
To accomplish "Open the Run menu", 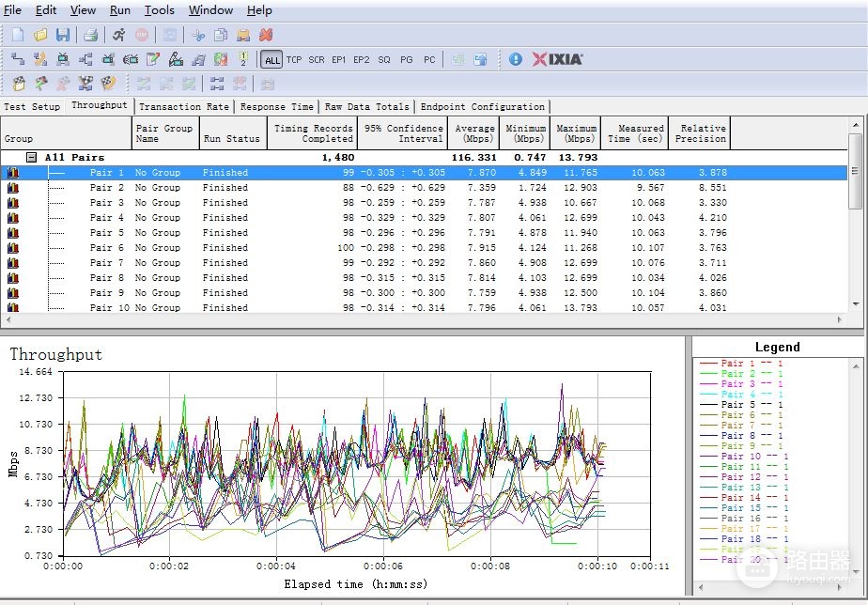I will click(x=119, y=10).
